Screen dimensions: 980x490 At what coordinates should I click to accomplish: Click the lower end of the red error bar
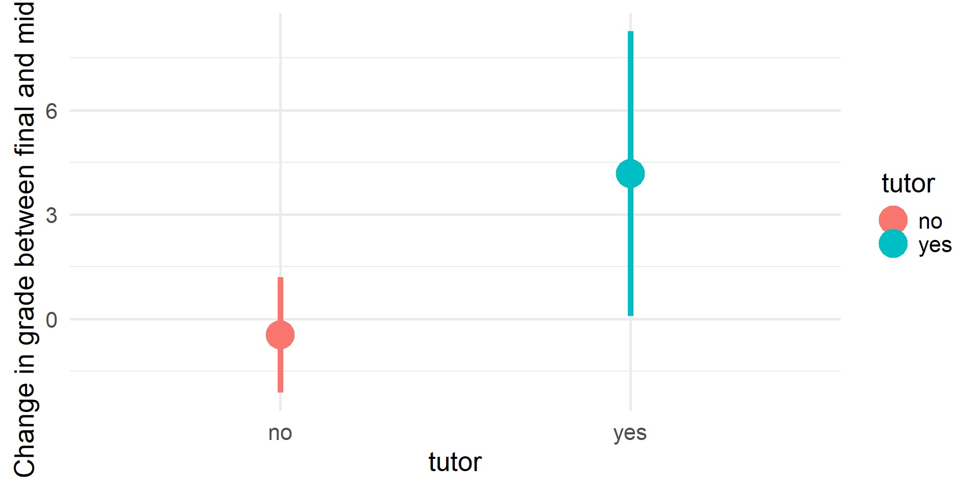point(280,390)
